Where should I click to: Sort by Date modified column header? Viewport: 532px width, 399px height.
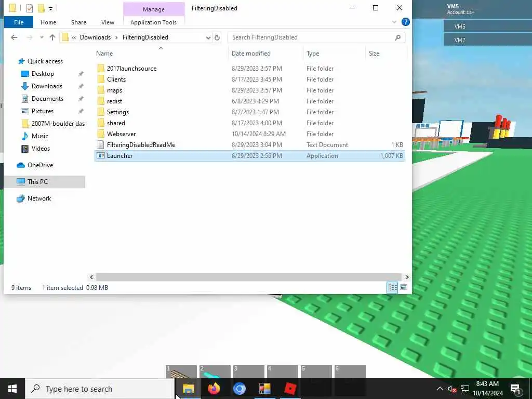pyautogui.click(x=251, y=54)
